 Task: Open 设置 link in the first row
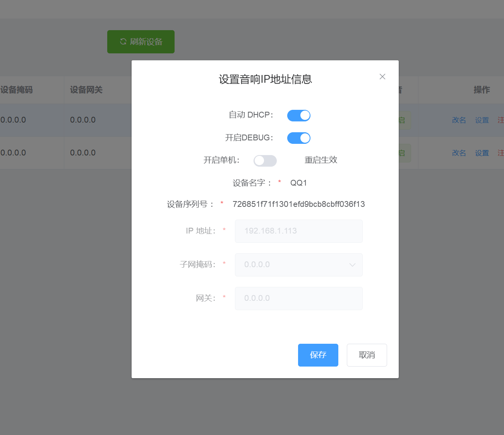(482, 120)
